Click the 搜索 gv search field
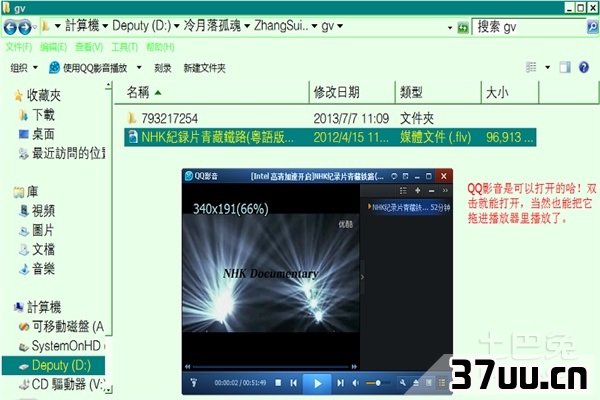The height and width of the screenshot is (400, 600). click(529, 27)
